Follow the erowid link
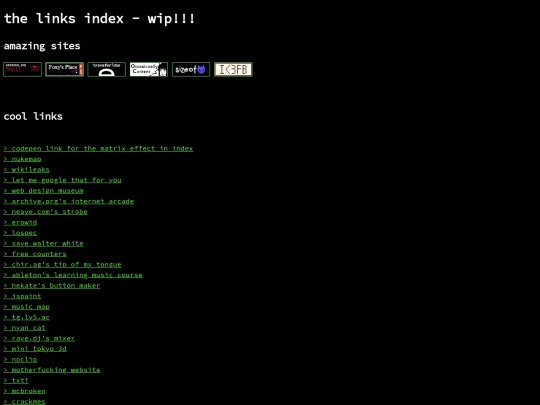 click(20, 222)
